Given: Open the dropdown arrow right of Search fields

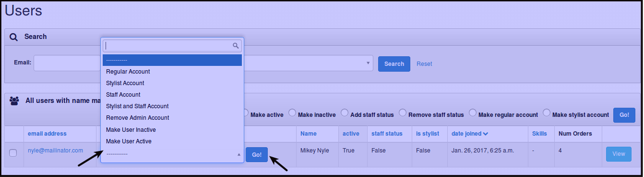Looking at the screenshot, I should 368,63.
